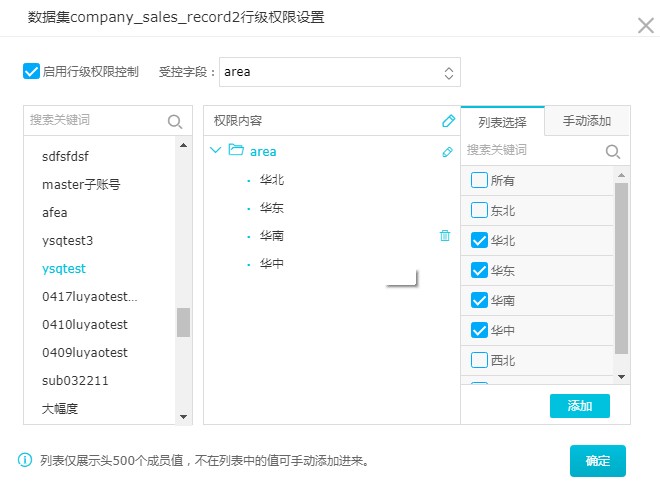This screenshot has height=488, width=660.
Task: Select user 0409luyaotest
Action: pyautogui.click(x=85, y=352)
